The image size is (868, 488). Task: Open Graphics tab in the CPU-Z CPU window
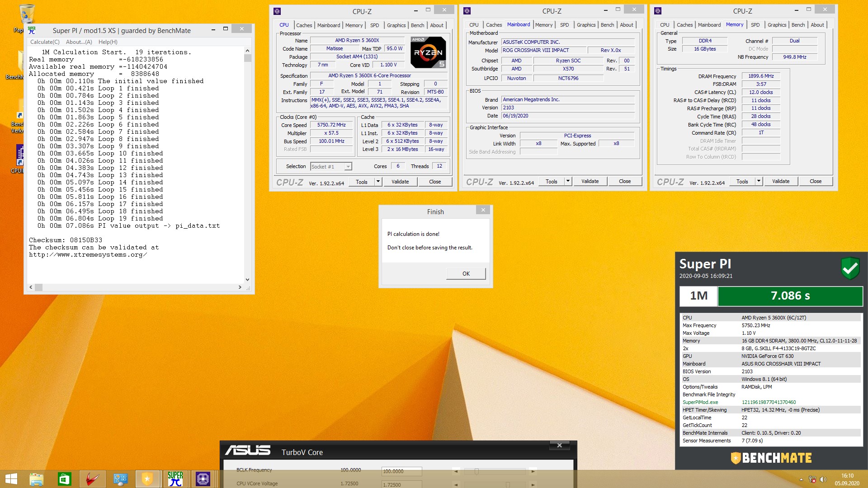point(396,25)
